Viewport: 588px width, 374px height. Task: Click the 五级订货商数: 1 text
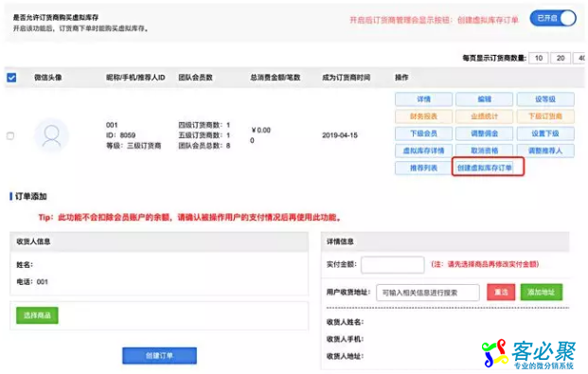pos(204,135)
